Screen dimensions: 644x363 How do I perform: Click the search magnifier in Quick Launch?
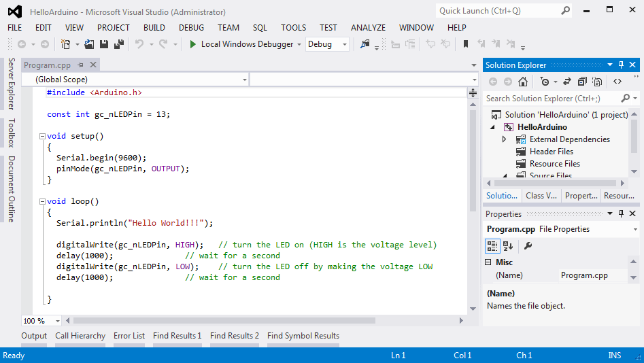pyautogui.click(x=566, y=11)
